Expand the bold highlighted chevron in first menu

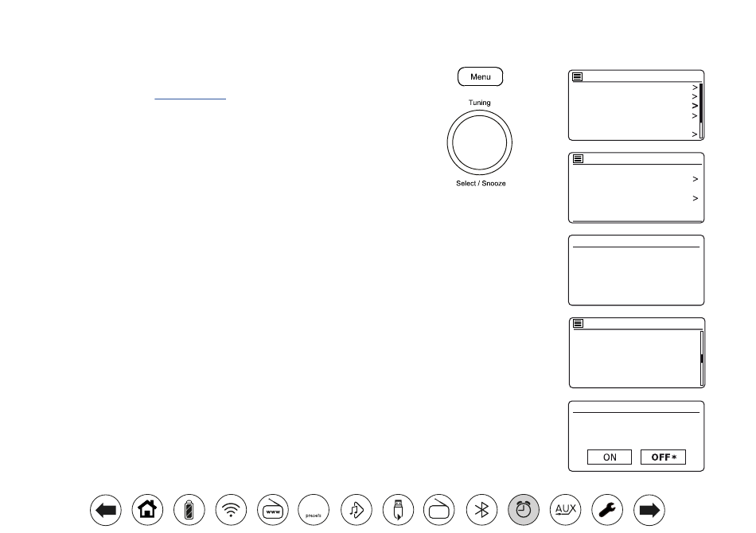tap(695, 106)
